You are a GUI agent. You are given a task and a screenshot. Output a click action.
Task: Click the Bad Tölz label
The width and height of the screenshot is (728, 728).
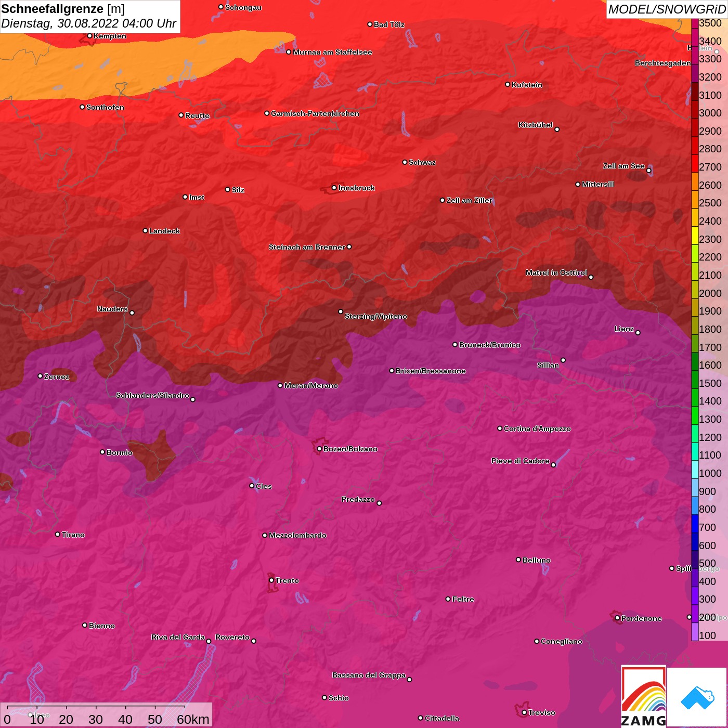coord(389,24)
